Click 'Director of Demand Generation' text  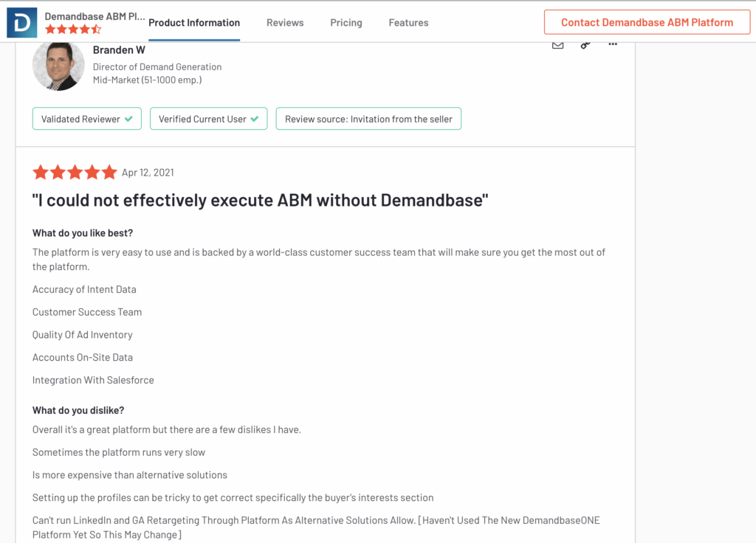coord(157,67)
